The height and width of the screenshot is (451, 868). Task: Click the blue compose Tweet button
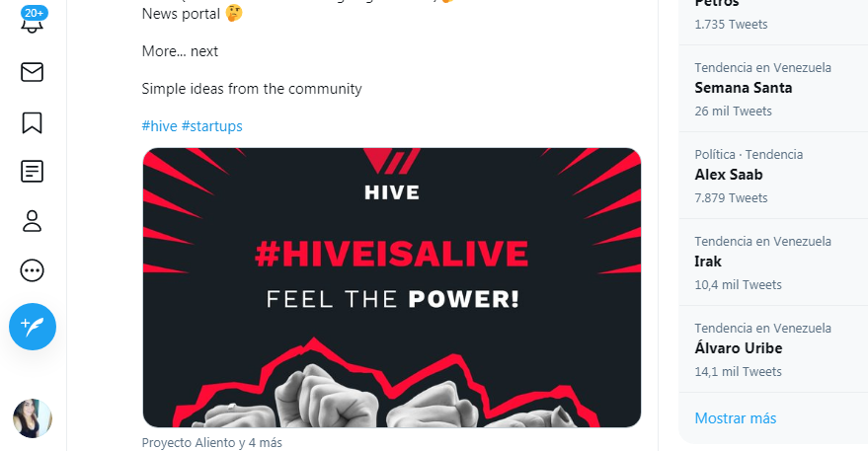click(33, 327)
